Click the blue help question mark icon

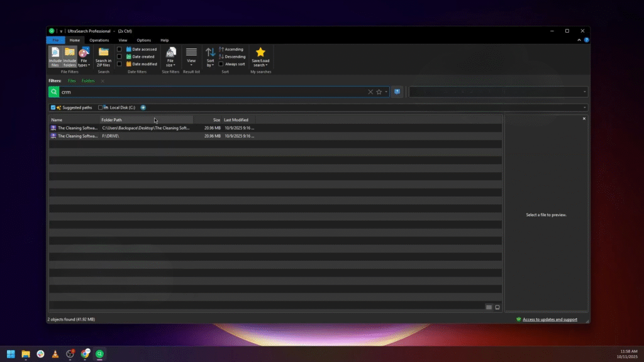click(586, 40)
